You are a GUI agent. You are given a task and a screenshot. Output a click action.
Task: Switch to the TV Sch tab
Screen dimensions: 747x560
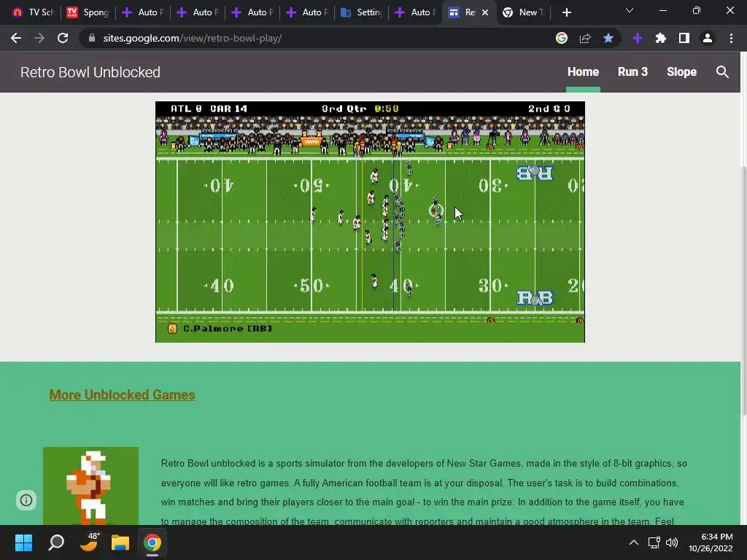coord(34,12)
